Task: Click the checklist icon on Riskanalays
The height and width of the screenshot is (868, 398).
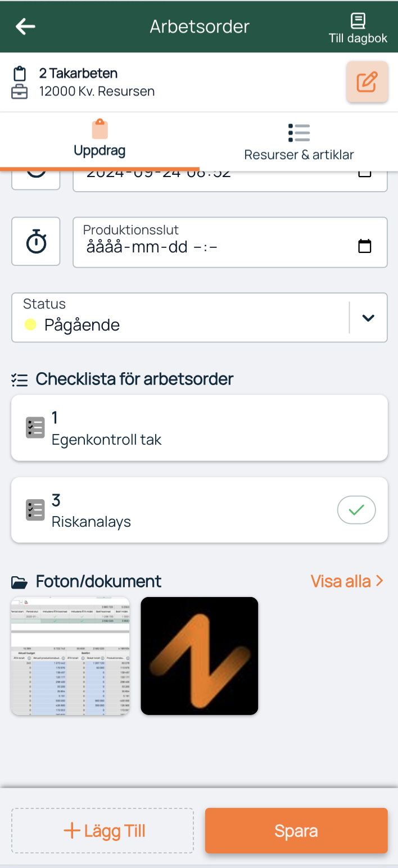Action: (35, 510)
